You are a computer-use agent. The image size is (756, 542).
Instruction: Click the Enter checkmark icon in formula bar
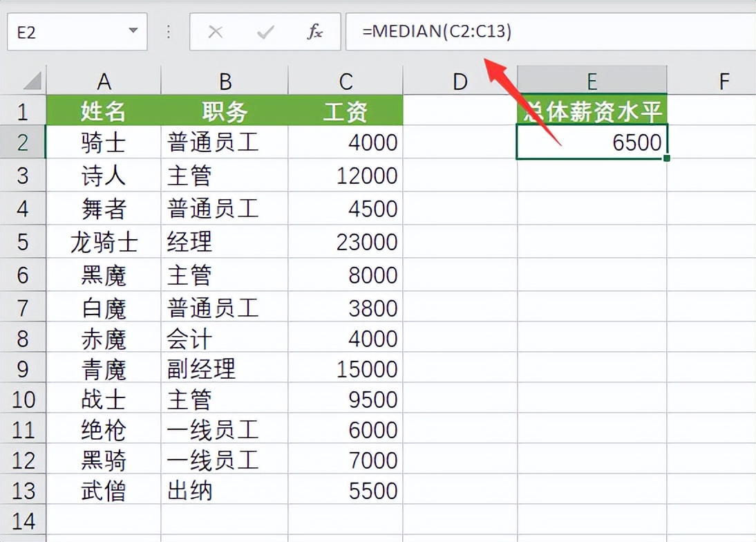click(x=265, y=31)
